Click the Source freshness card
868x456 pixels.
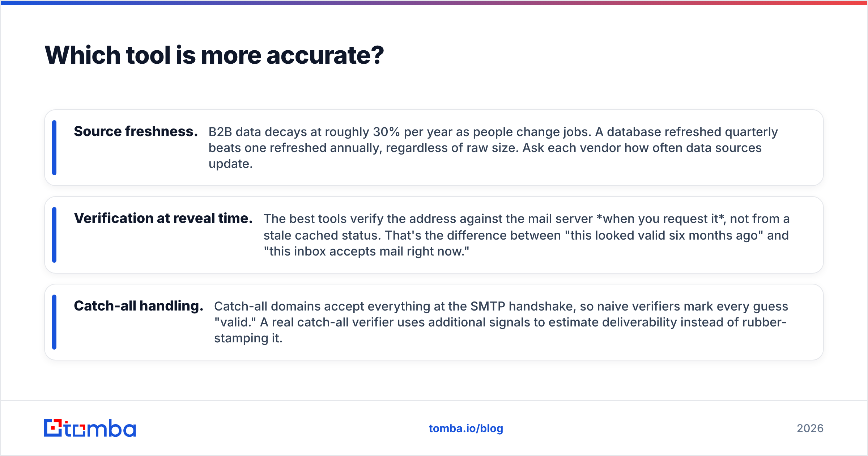click(434, 148)
